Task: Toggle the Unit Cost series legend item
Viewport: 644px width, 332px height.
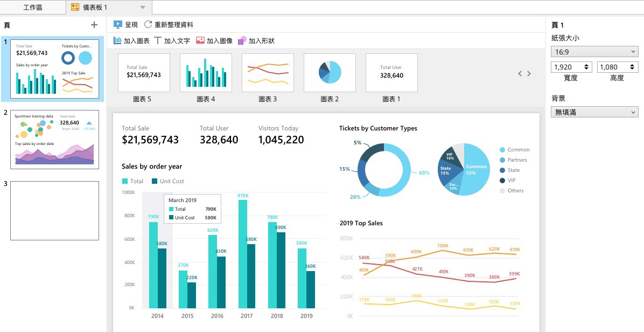Action: pos(167,181)
